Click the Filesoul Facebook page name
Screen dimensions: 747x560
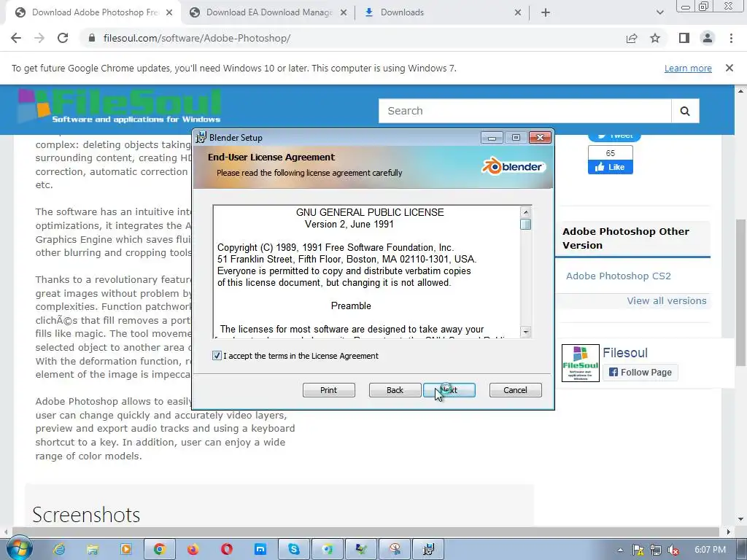tap(625, 353)
